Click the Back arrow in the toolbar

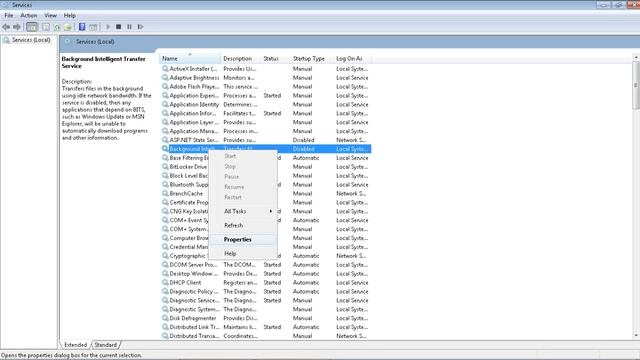click(x=6, y=27)
